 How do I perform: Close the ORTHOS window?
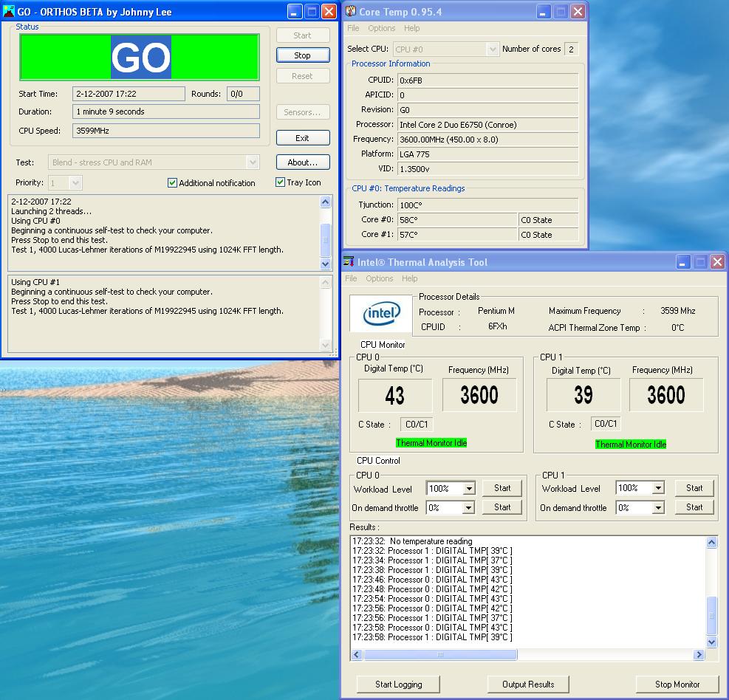pyautogui.click(x=329, y=12)
